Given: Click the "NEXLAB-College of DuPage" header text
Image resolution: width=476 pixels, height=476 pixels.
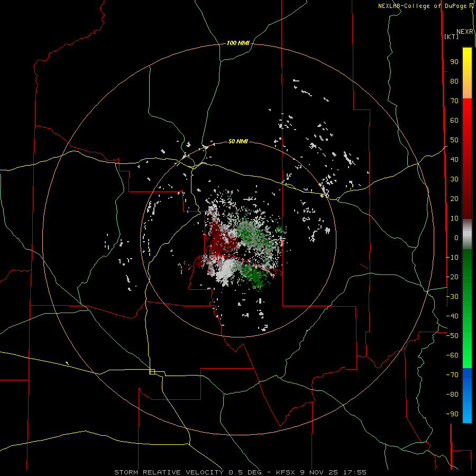Looking at the screenshot, I should pyautogui.click(x=423, y=6).
